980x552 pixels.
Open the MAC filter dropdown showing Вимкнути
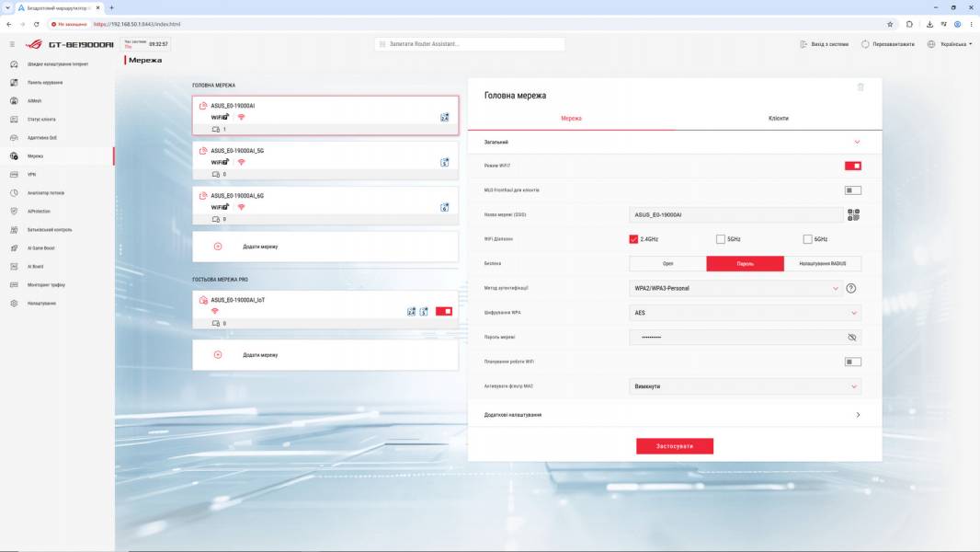pyautogui.click(x=745, y=386)
